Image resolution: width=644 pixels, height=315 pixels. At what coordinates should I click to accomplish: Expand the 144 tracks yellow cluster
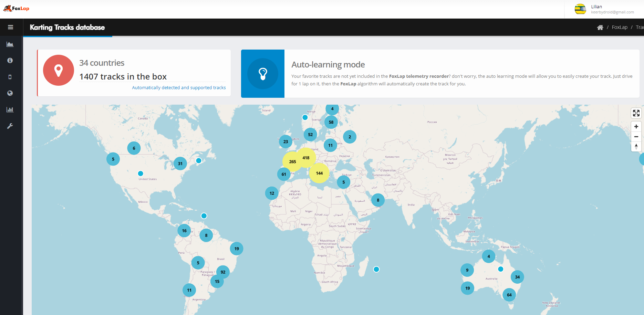[319, 173]
